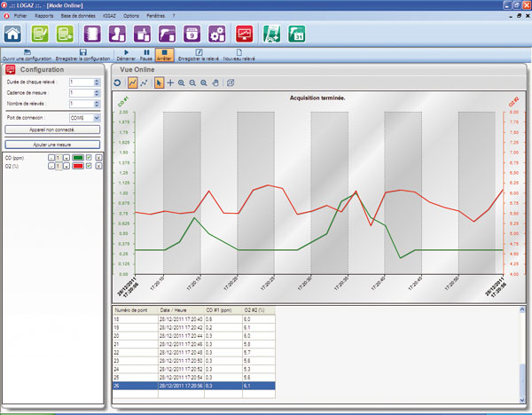Click Enregistrer la configuration
The width and height of the screenshot is (532, 415).
coord(83,55)
